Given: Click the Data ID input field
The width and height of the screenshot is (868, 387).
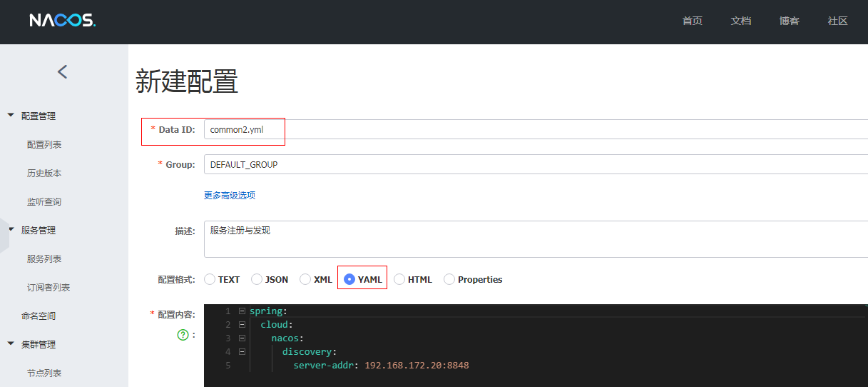Looking at the screenshot, I should tap(536, 129).
